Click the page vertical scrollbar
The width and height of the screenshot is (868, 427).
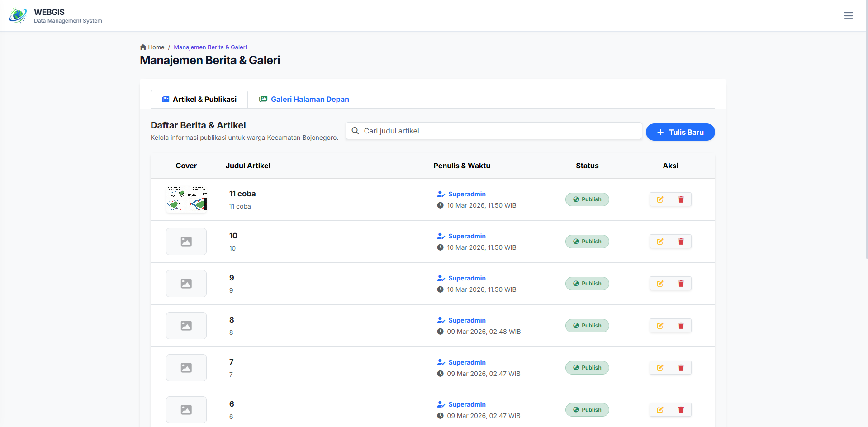tap(866, 136)
